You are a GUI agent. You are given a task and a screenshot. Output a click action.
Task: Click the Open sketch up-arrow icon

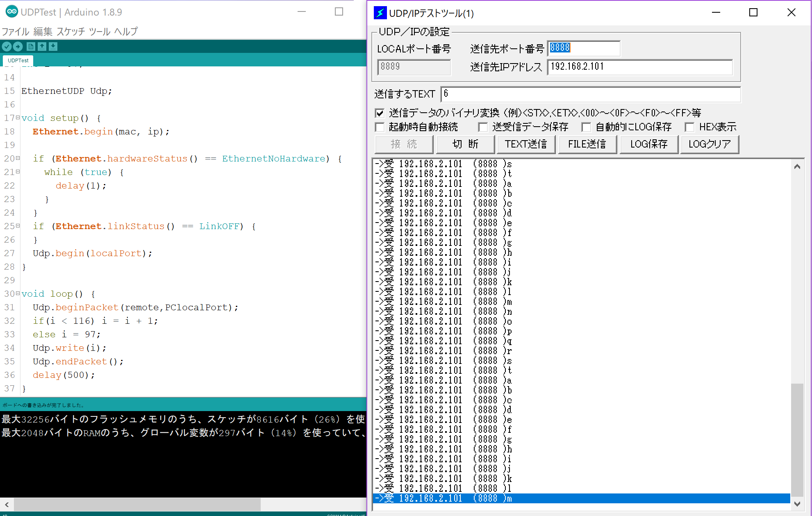[x=42, y=47]
